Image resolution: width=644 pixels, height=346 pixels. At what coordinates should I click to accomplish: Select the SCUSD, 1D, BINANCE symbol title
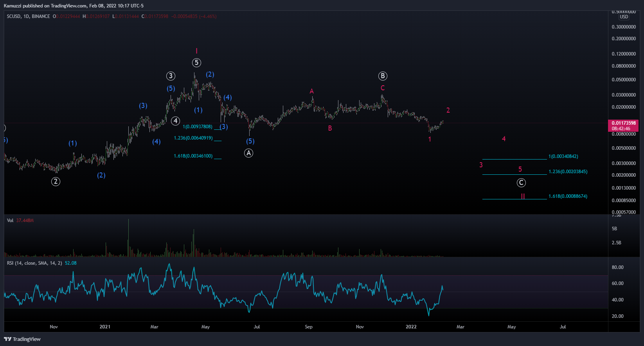coord(28,16)
